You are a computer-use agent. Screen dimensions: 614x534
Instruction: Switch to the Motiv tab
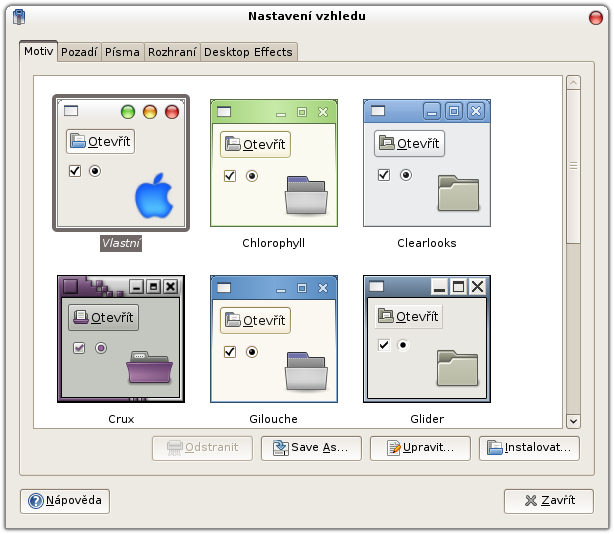click(x=38, y=51)
